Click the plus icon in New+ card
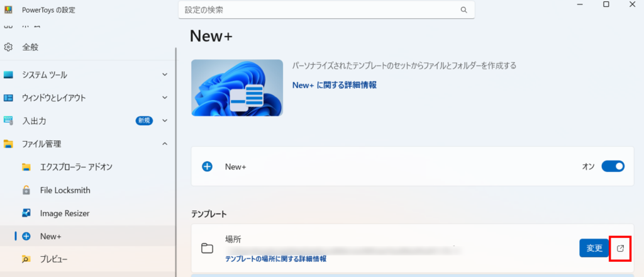 pos(208,166)
